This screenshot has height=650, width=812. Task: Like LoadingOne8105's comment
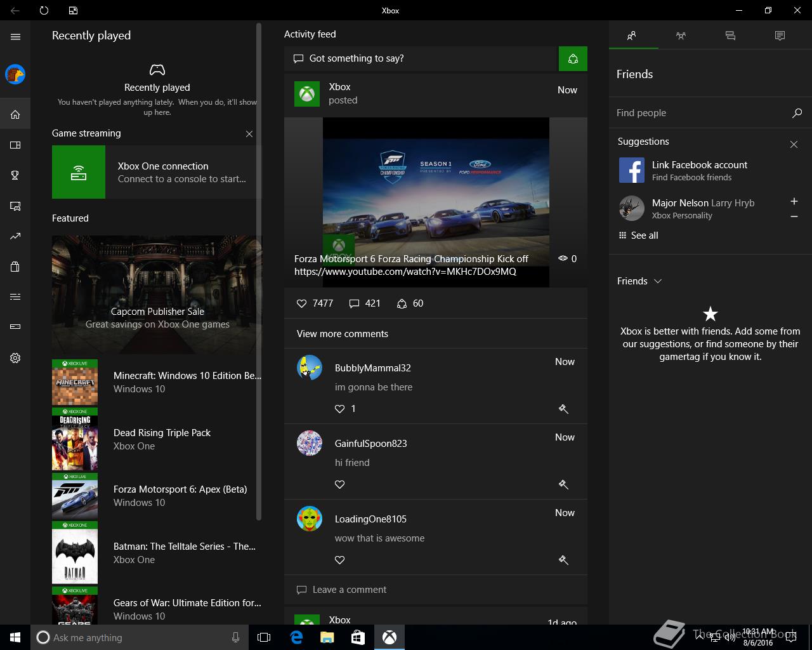tap(340, 560)
